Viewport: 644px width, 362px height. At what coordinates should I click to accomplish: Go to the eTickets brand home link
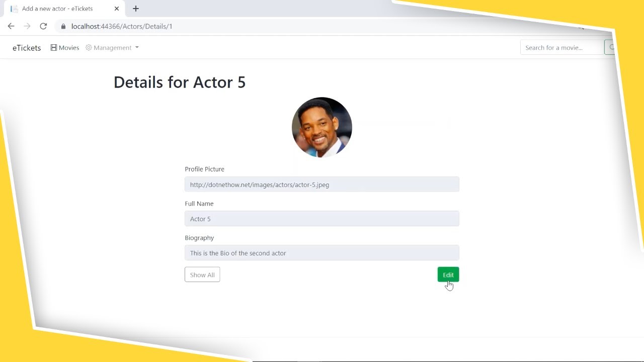pos(27,48)
